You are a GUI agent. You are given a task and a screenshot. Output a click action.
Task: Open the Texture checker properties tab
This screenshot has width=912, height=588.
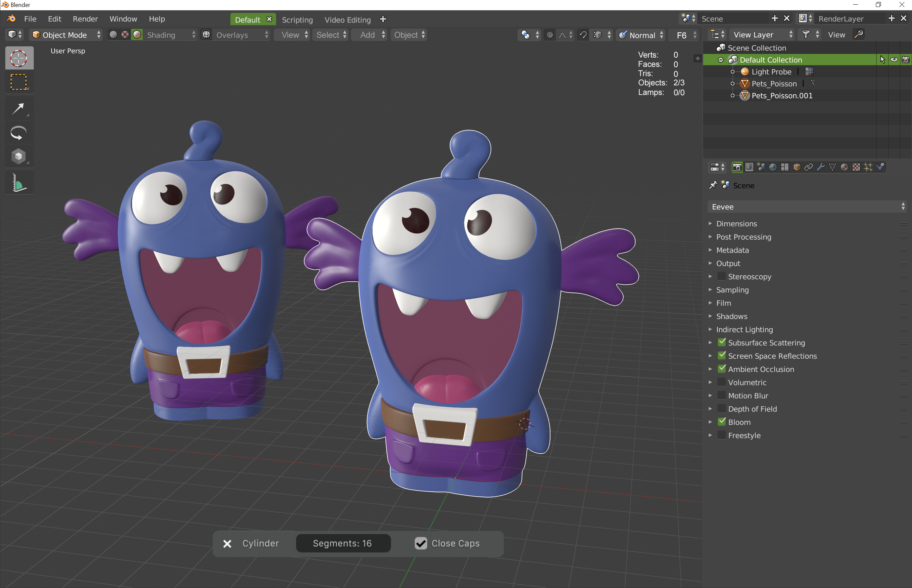click(x=856, y=167)
